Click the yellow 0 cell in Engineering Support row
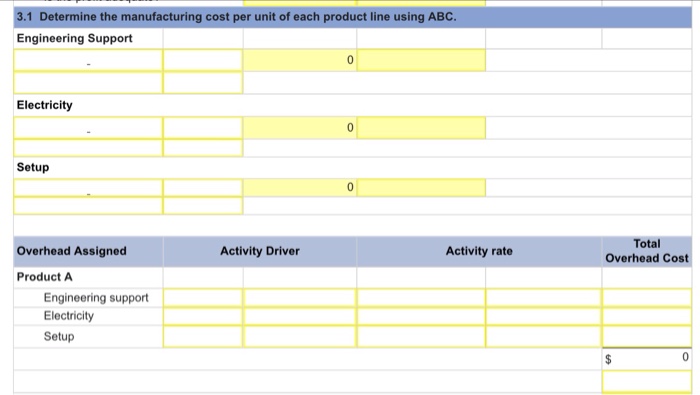 (x=300, y=60)
